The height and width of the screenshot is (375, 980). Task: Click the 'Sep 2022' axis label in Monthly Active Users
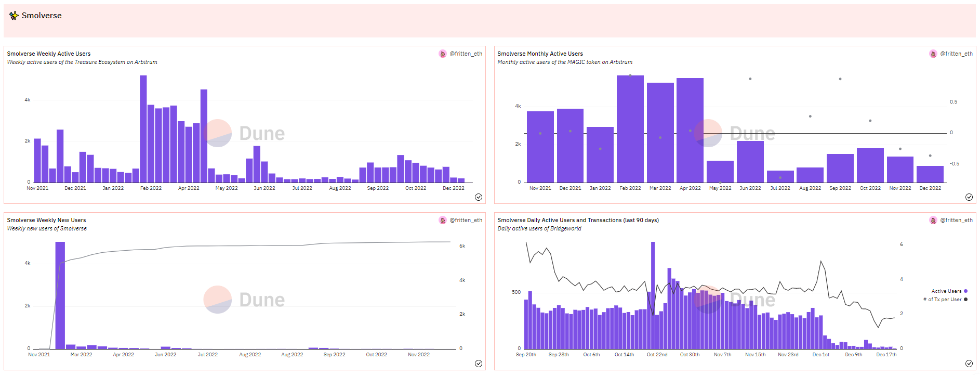(840, 188)
